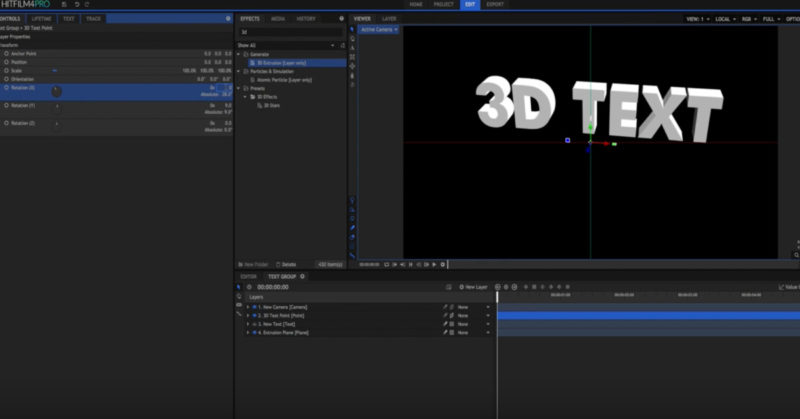
Task: Click the Delete button in Effects panel
Action: coord(287,264)
